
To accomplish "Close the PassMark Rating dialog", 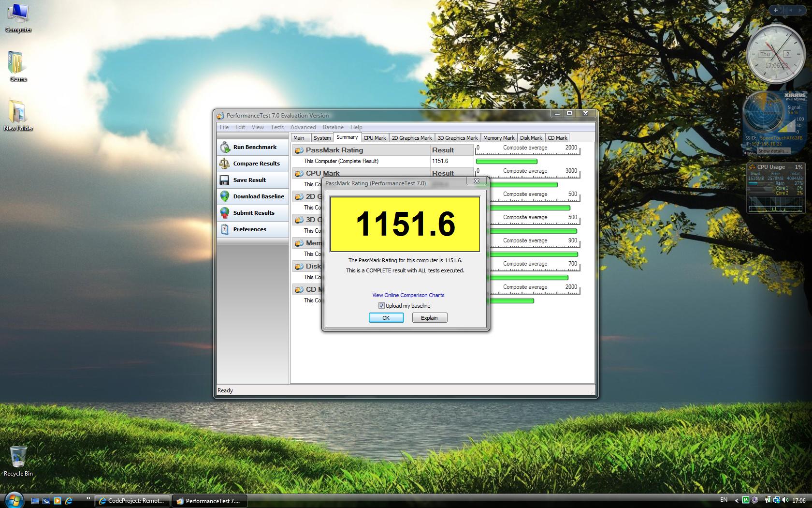I will 477,181.
